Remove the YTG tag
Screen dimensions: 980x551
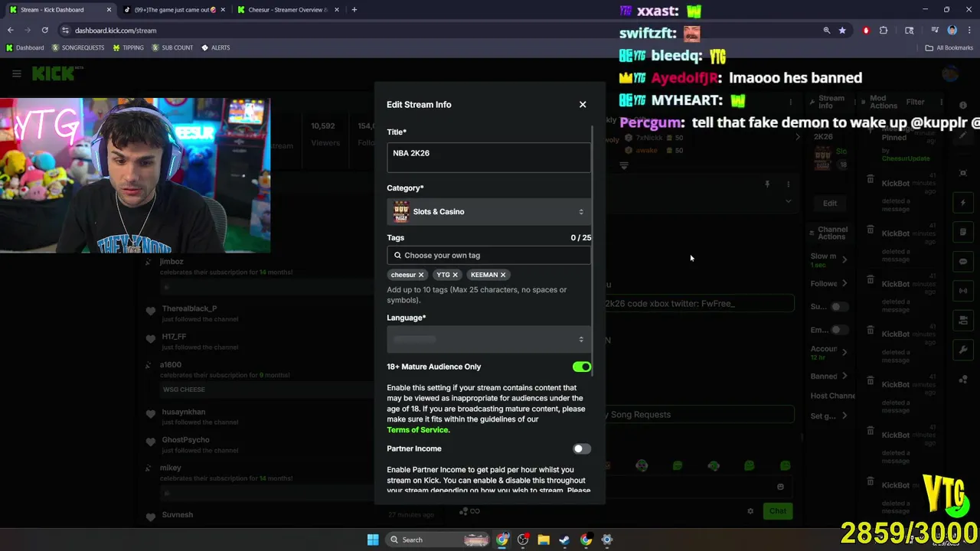coord(455,275)
